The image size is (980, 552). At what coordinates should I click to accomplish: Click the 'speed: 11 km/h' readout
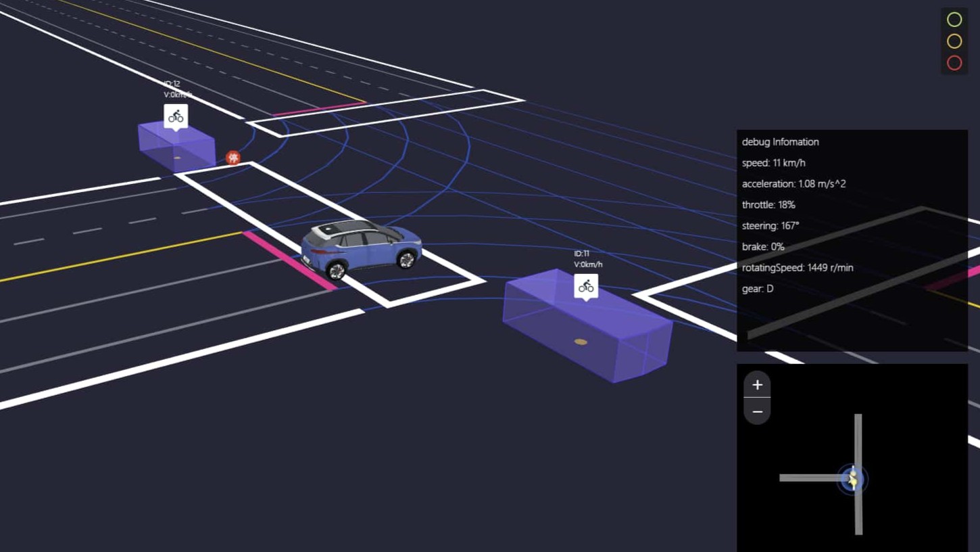(x=773, y=163)
